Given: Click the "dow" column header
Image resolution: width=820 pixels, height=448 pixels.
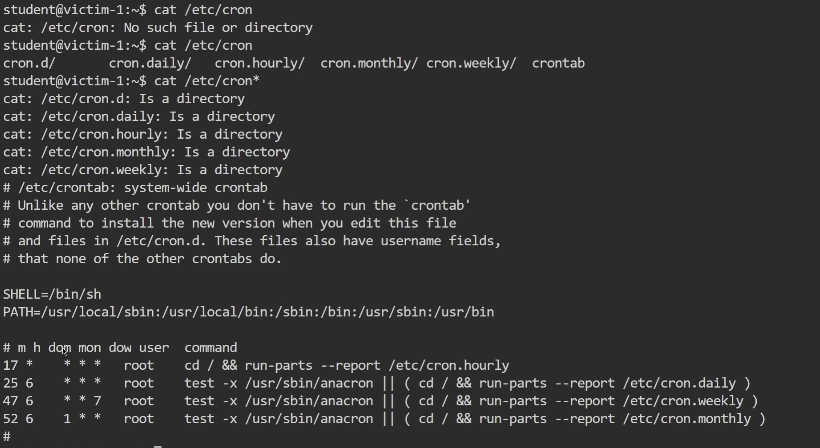Looking at the screenshot, I should 120,348.
